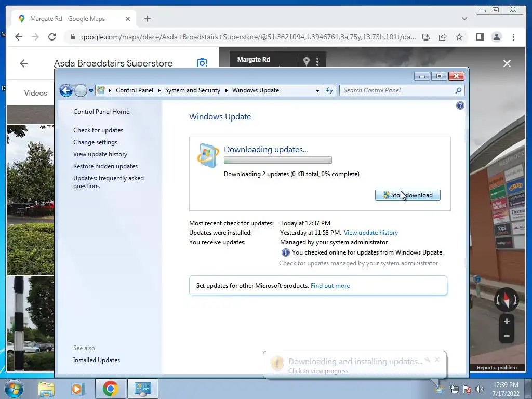Open Control Panel Home
The width and height of the screenshot is (532, 399).
coord(101,112)
